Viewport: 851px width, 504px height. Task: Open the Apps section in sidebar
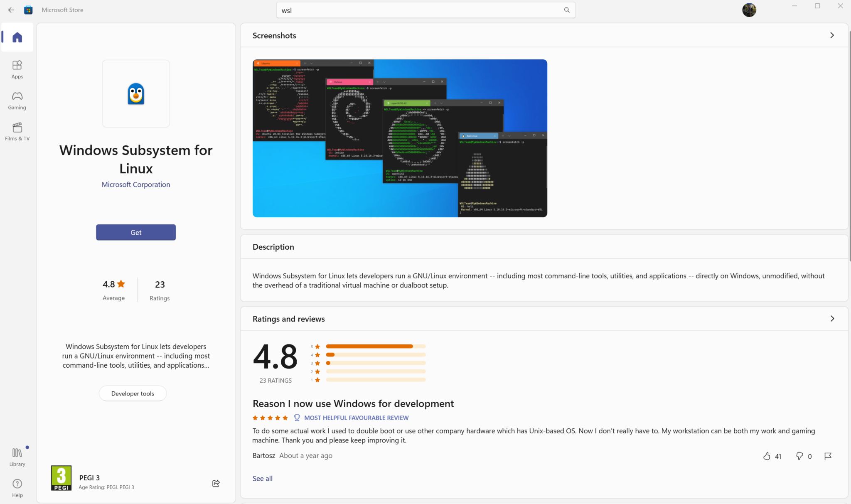coord(17,69)
